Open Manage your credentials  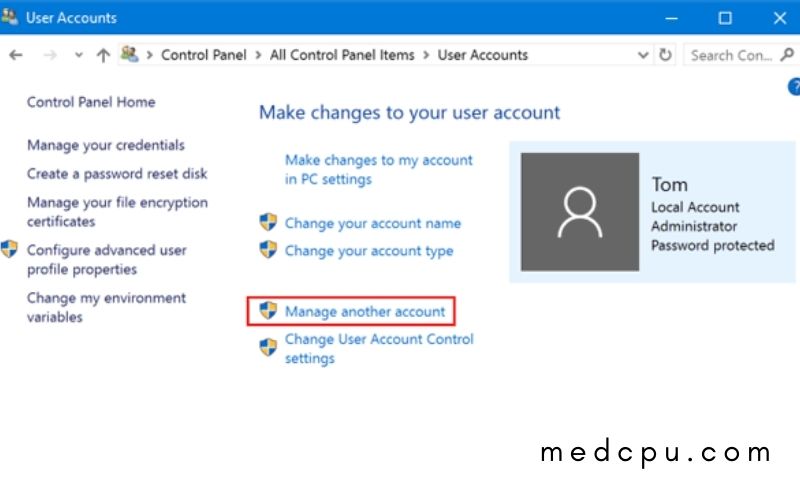point(106,145)
